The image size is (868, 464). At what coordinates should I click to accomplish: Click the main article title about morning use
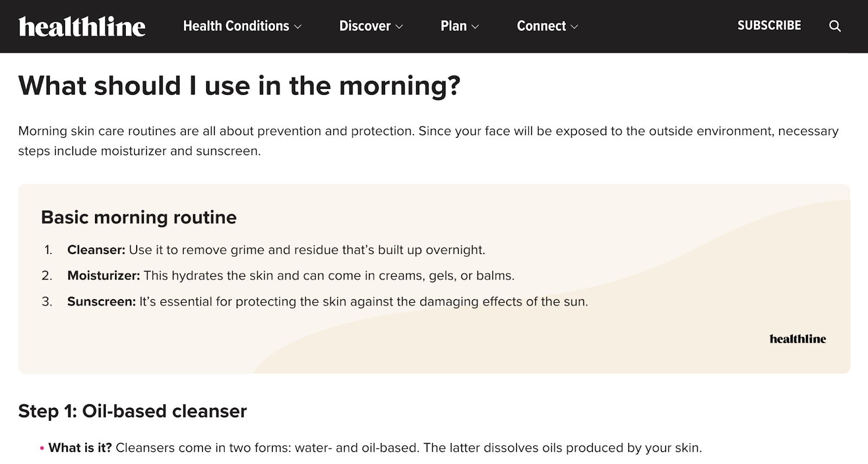240,85
